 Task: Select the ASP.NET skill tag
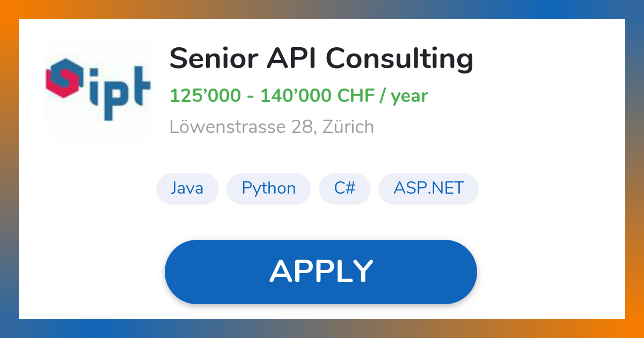(x=428, y=188)
